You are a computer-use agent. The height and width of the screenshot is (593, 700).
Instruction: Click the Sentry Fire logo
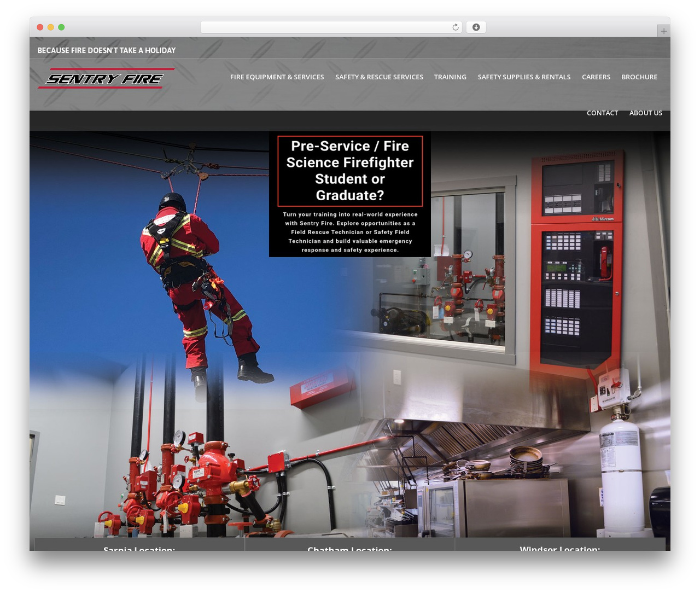pos(106,78)
